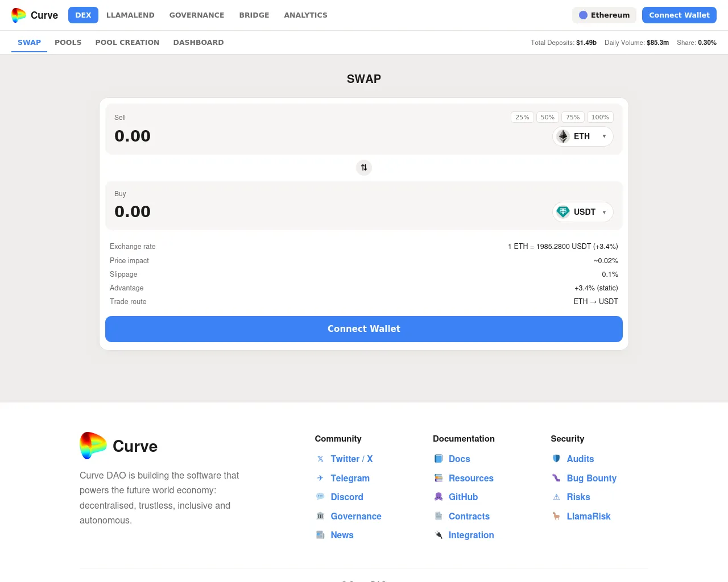
Task: Click the paper plane icon beside Telegram
Action: click(320, 478)
